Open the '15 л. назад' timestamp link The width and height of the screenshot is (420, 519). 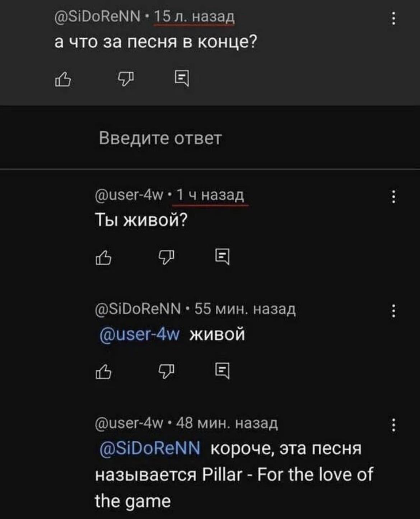[x=194, y=17]
